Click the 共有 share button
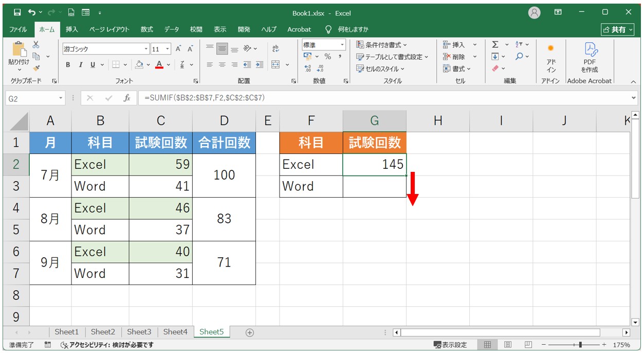Screen dimensions: 644x353 coord(618,29)
